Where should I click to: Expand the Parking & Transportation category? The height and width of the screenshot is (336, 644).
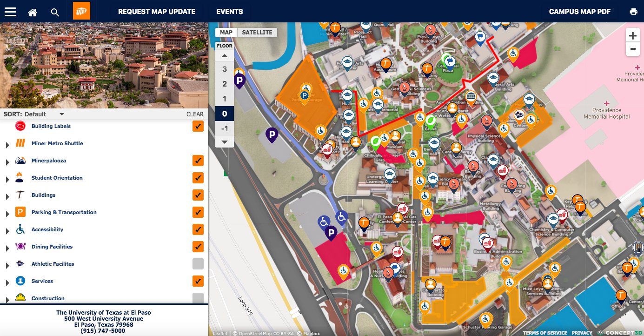point(7,214)
